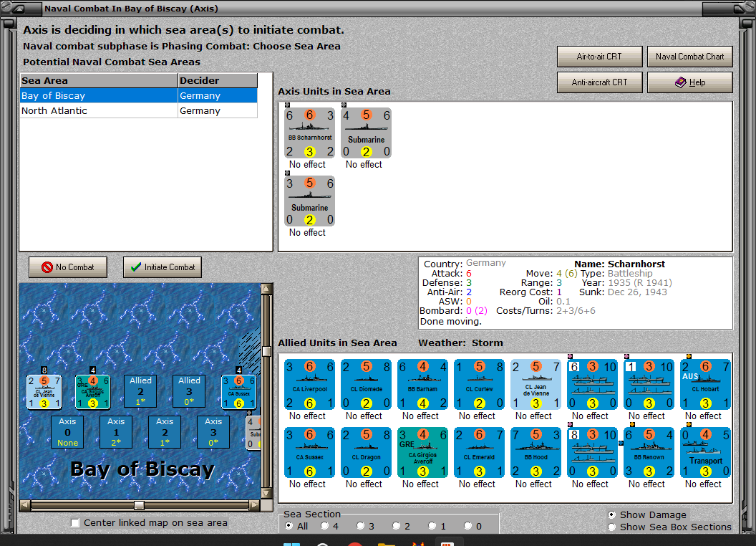Image resolution: width=756 pixels, height=546 pixels.
Task: Click the Decider column header
Action: tap(218, 81)
